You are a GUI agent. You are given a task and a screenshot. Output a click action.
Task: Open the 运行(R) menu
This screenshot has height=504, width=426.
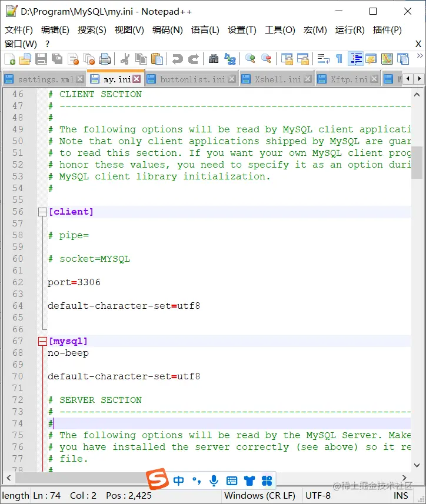coord(350,30)
